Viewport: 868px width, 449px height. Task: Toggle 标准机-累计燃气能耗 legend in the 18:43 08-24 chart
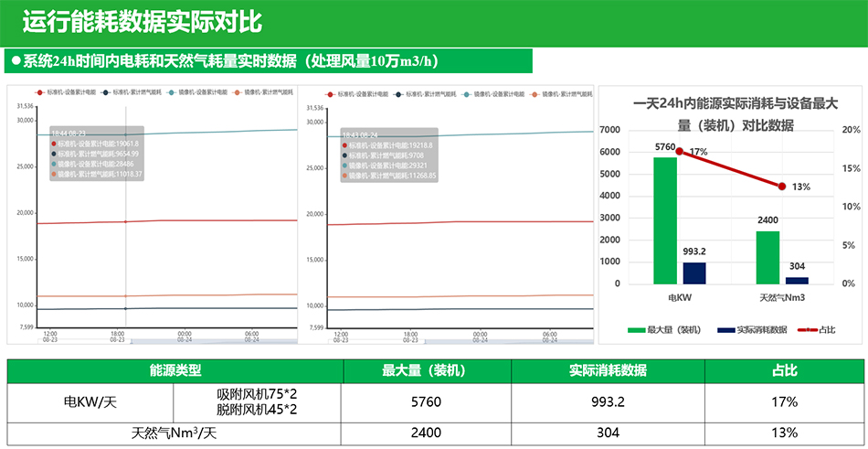click(426, 94)
